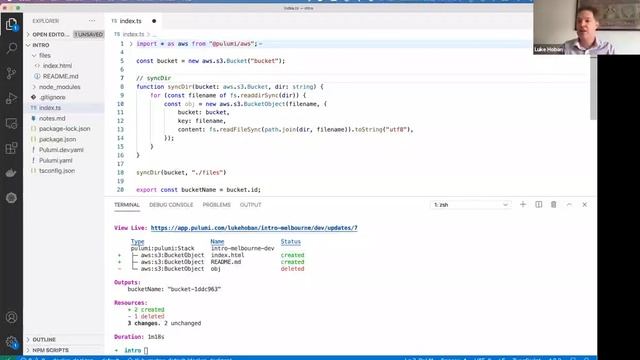Click the deleted status for obj

(292, 269)
